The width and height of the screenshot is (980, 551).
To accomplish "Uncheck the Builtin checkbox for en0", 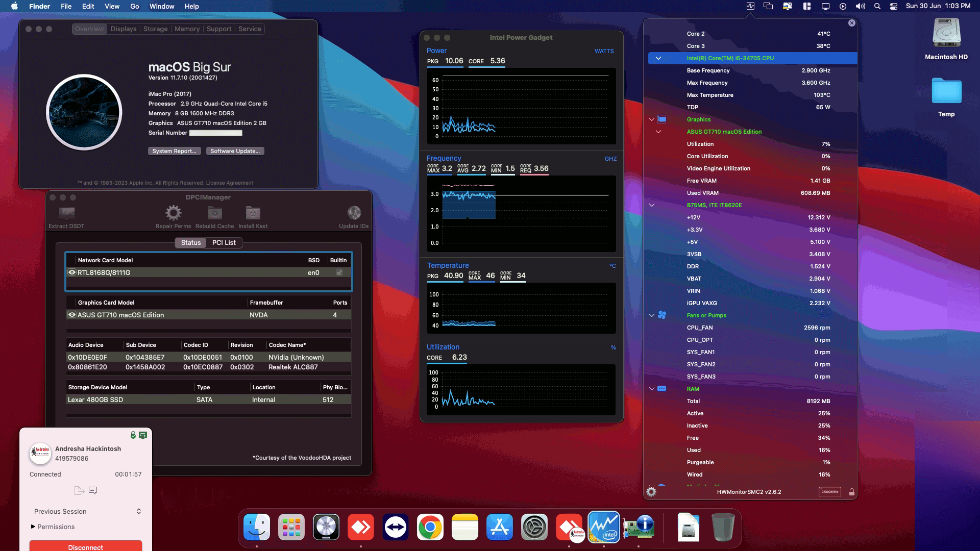I will click(x=339, y=272).
